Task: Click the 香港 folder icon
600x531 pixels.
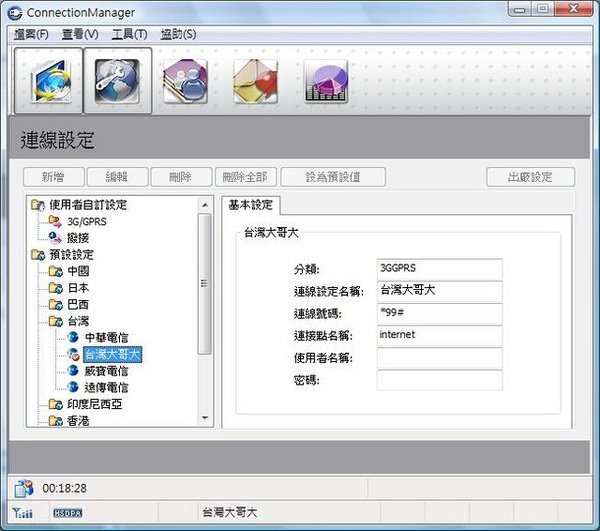Action: pos(56,421)
